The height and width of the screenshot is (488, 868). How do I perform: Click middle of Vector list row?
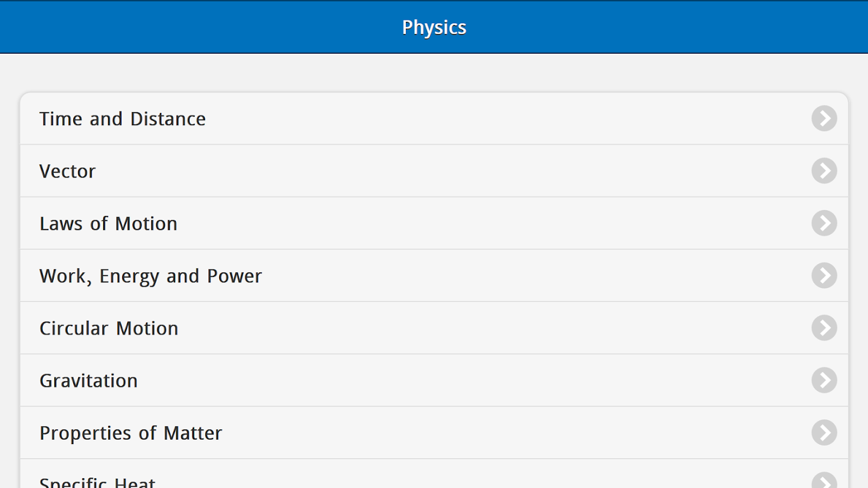[434, 171]
